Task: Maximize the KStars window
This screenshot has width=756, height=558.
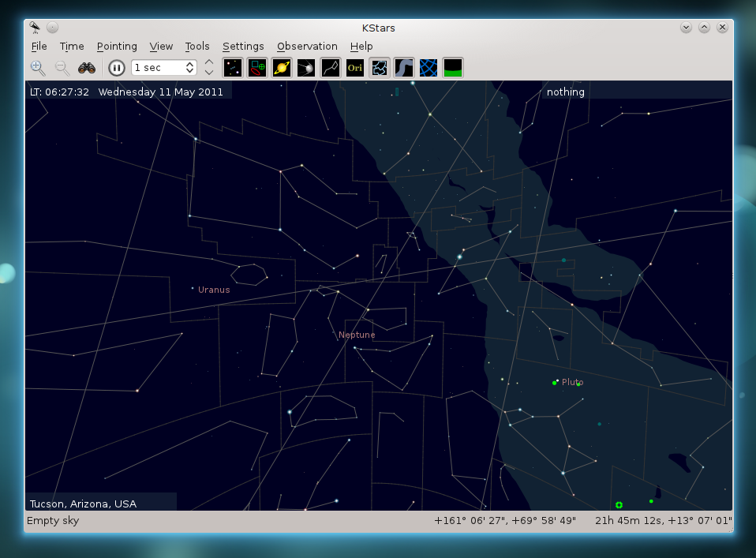Action: click(704, 28)
